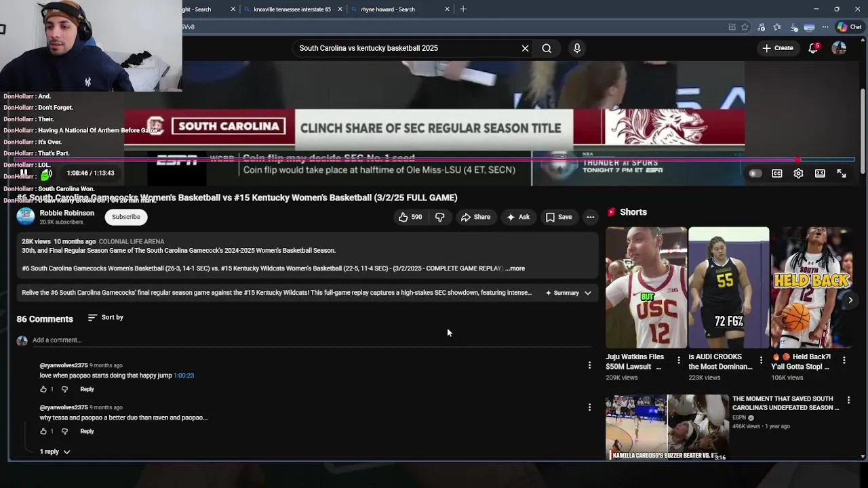Image resolution: width=868 pixels, height=488 pixels.
Task: Open Robbie Robinson channel avatar
Action: pyautogui.click(x=26, y=216)
